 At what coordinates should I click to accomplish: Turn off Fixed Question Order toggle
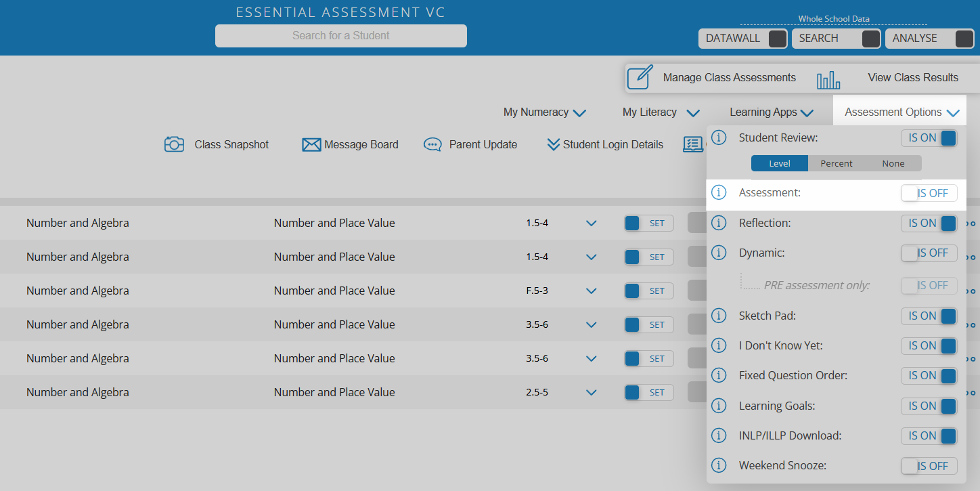point(929,375)
